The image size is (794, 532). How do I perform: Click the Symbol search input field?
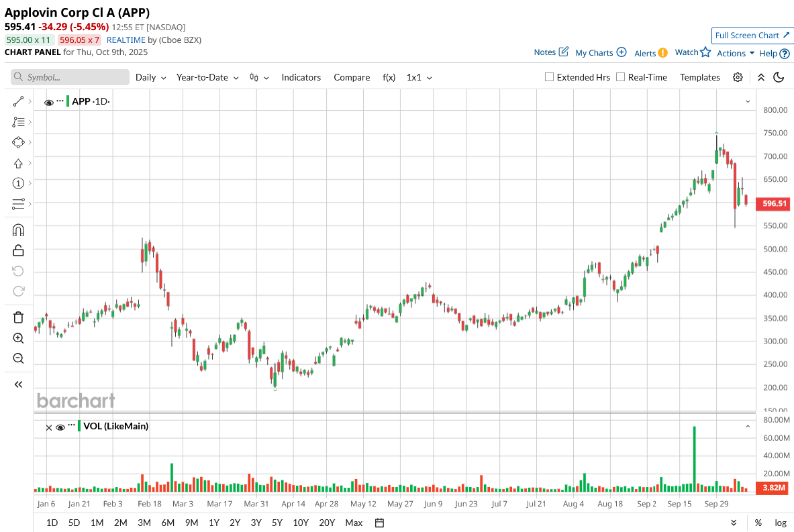point(70,77)
